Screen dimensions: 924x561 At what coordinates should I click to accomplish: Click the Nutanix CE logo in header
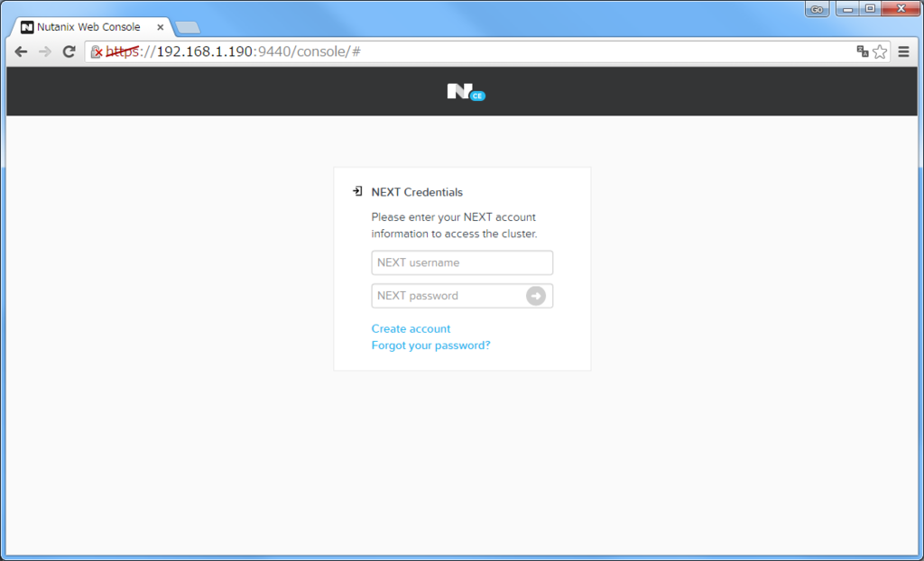click(x=467, y=91)
